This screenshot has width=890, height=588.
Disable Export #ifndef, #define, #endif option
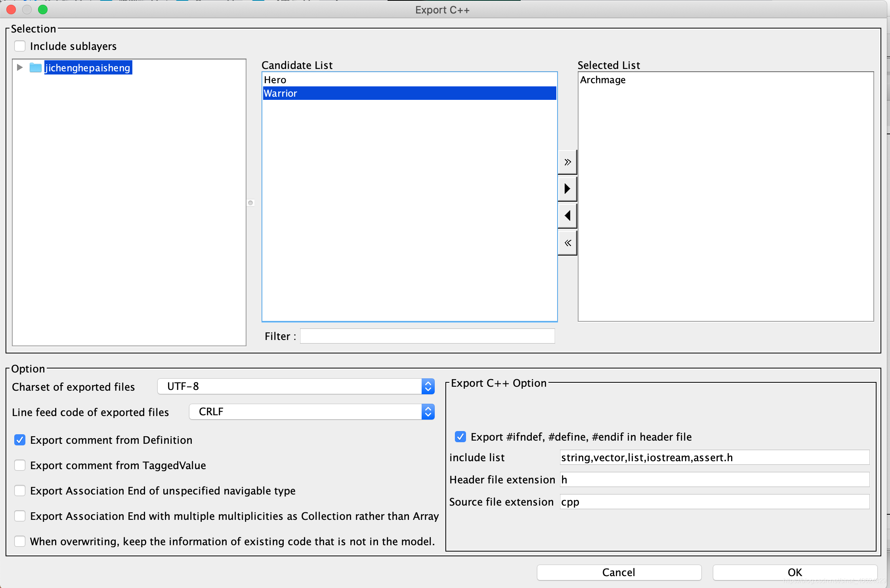point(460,437)
